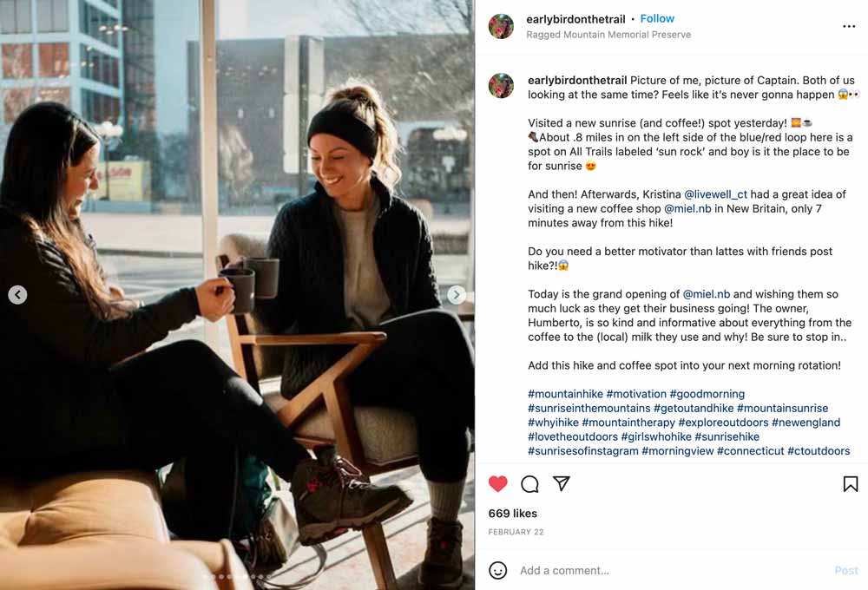The width and height of the screenshot is (868, 590).
Task: Select the carousel pagination dots
Action: point(238,577)
